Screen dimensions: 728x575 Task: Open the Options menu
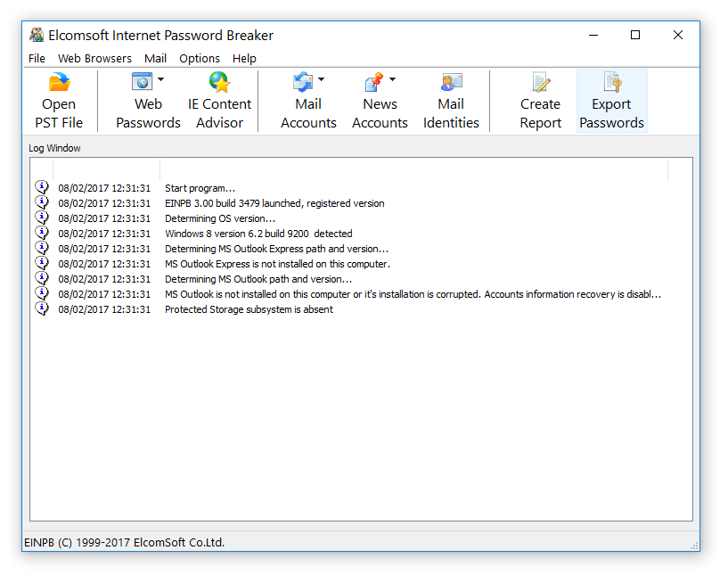pos(200,59)
